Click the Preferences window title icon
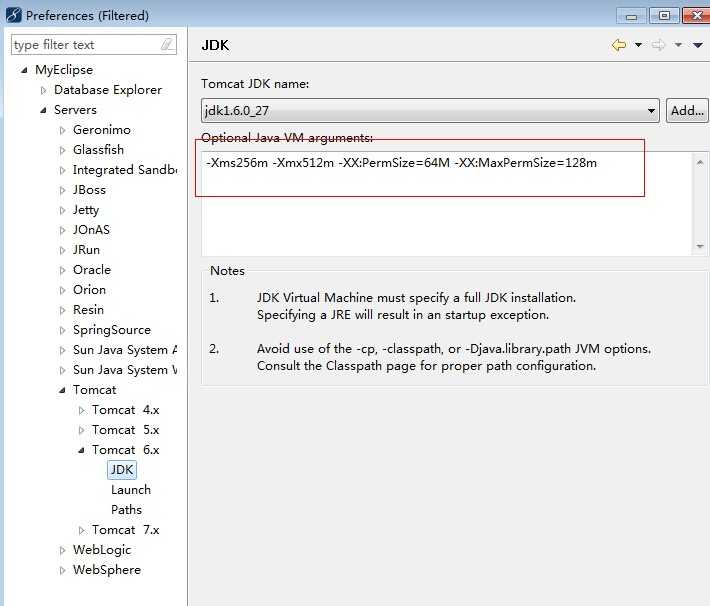The height and width of the screenshot is (606, 710). 14,15
